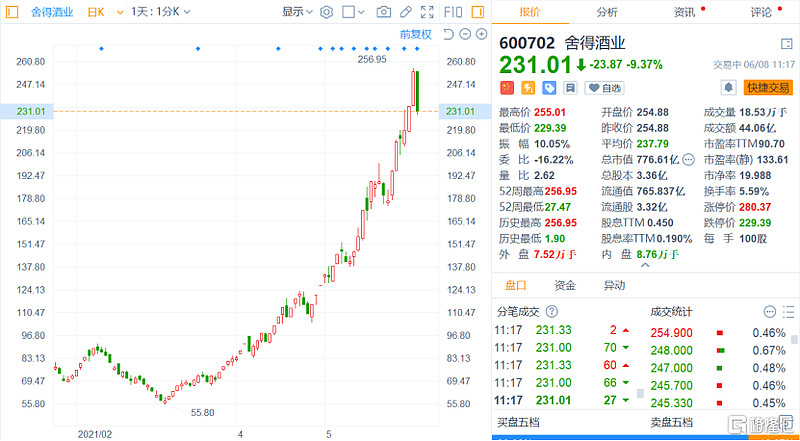This screenshot has height=441, width=800.
Task: Click the orange lightning margin icon
Action: click(x=528, y=88)
